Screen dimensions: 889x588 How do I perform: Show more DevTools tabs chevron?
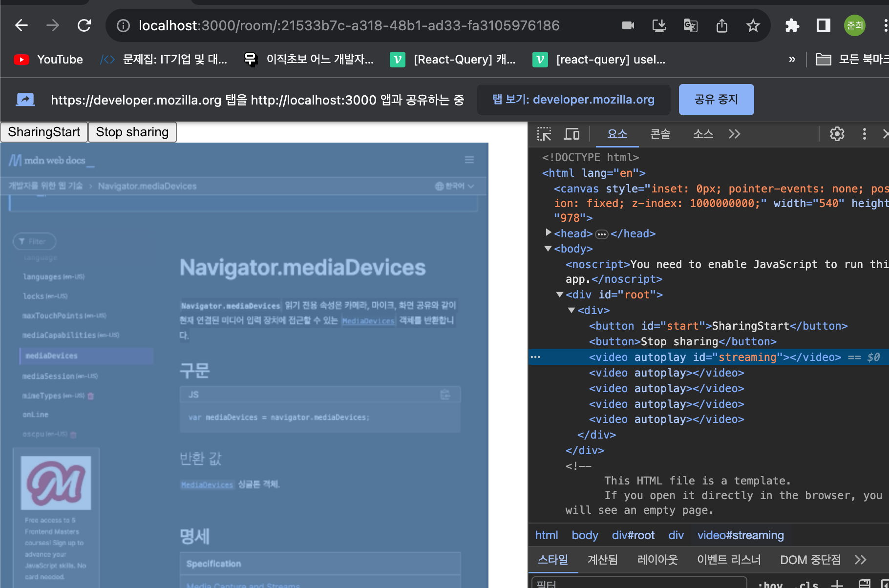735,134
